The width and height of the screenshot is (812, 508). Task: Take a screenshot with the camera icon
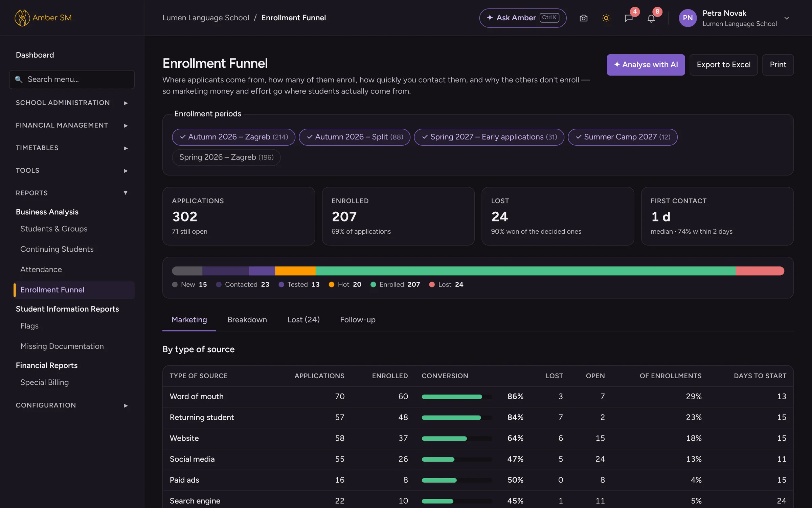pos(583,18)
